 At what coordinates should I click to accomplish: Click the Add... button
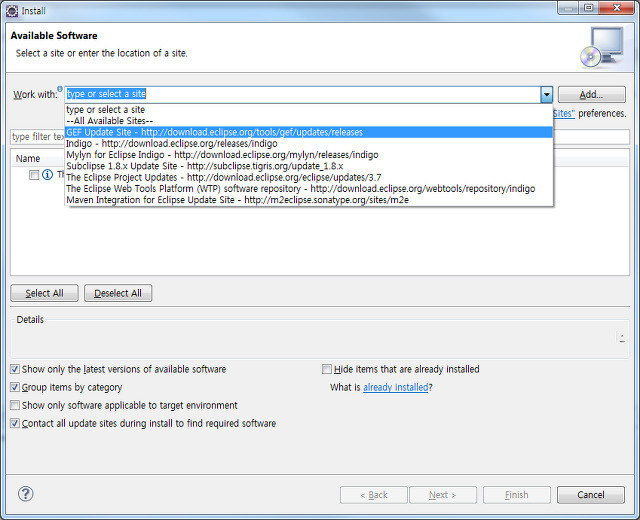pos(591,95)
